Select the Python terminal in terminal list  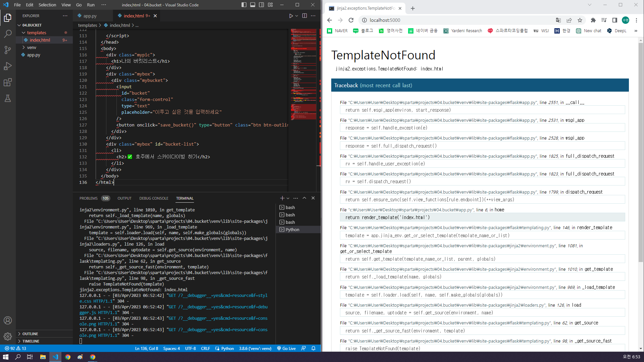(x=298, y=230)
